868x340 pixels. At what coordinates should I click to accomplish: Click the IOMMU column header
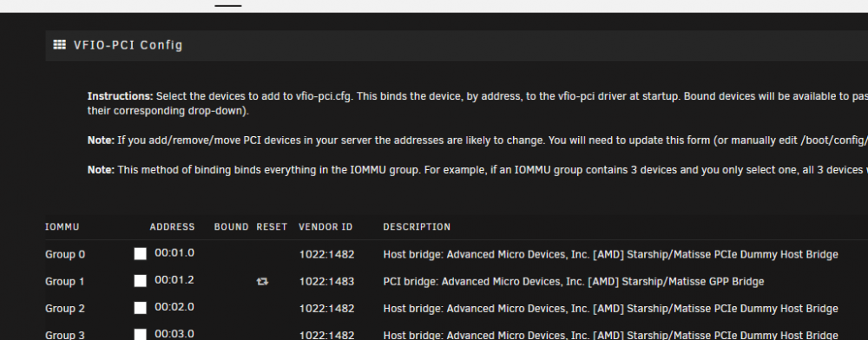coord(62,226)
